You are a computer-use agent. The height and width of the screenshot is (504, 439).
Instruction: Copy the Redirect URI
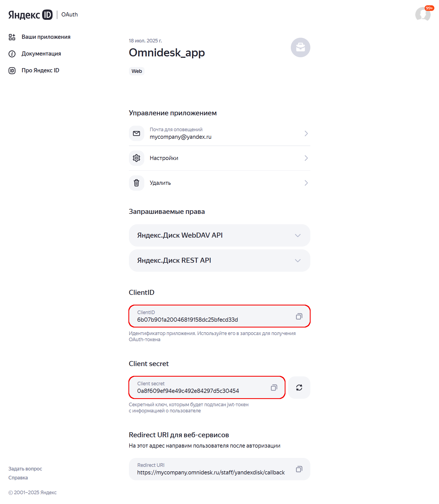299,469
